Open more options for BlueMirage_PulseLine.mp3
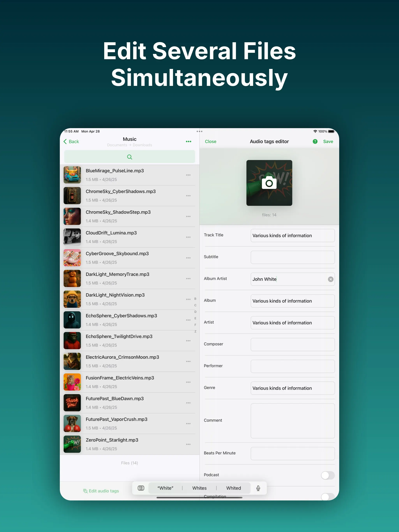The height and width of the screenshot is (532, 399). pyautogui.click(x=188, y=175)
